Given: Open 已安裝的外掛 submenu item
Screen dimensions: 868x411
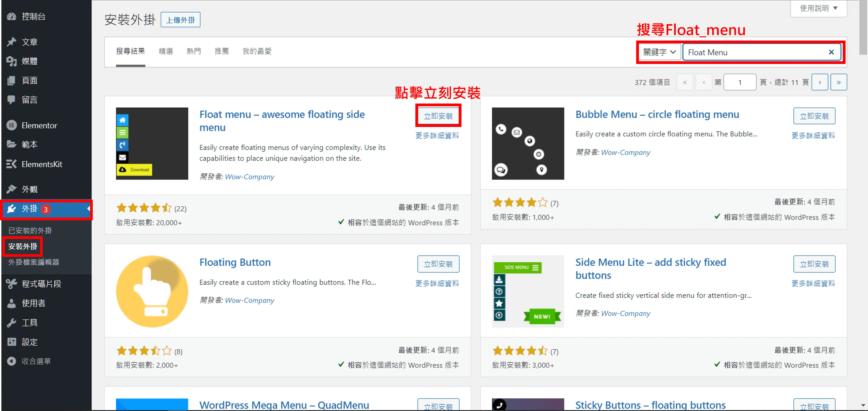Looking at the screenshot, I should [x=30, y=230].
